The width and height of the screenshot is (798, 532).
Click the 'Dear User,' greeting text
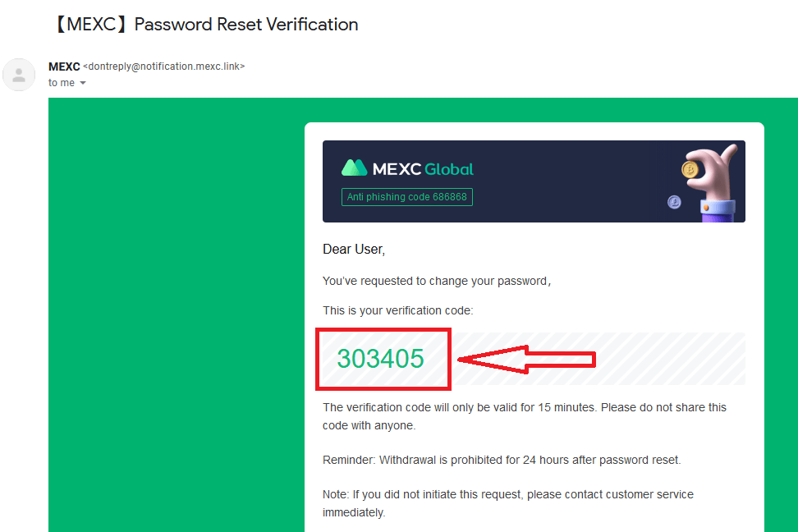click(354, 250)
